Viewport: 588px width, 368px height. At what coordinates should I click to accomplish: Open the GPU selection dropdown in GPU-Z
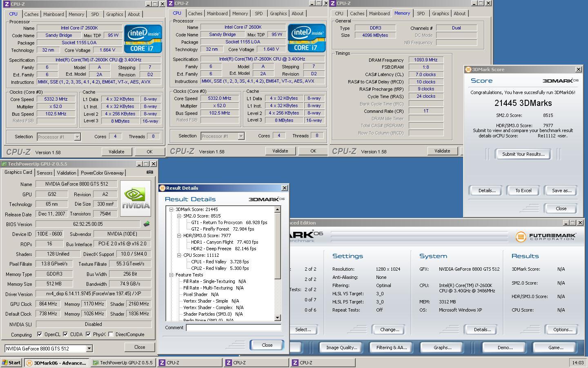(x=89, y=349)
